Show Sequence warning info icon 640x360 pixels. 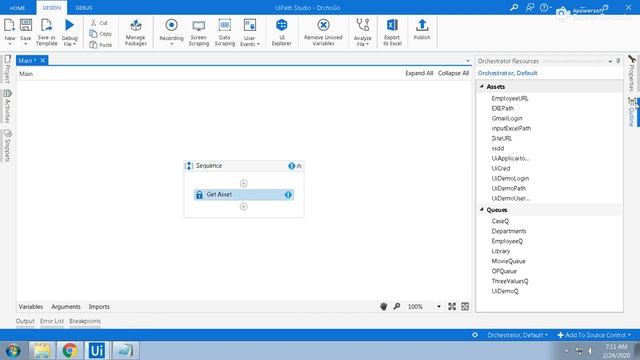(291, 166)
